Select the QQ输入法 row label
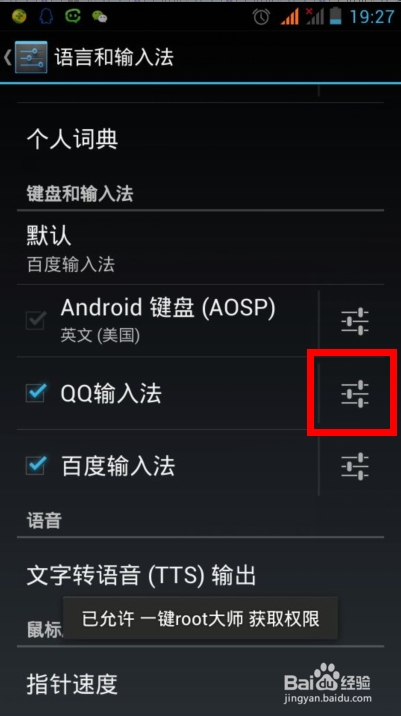 pyautogui.click(x=111, y=394)
